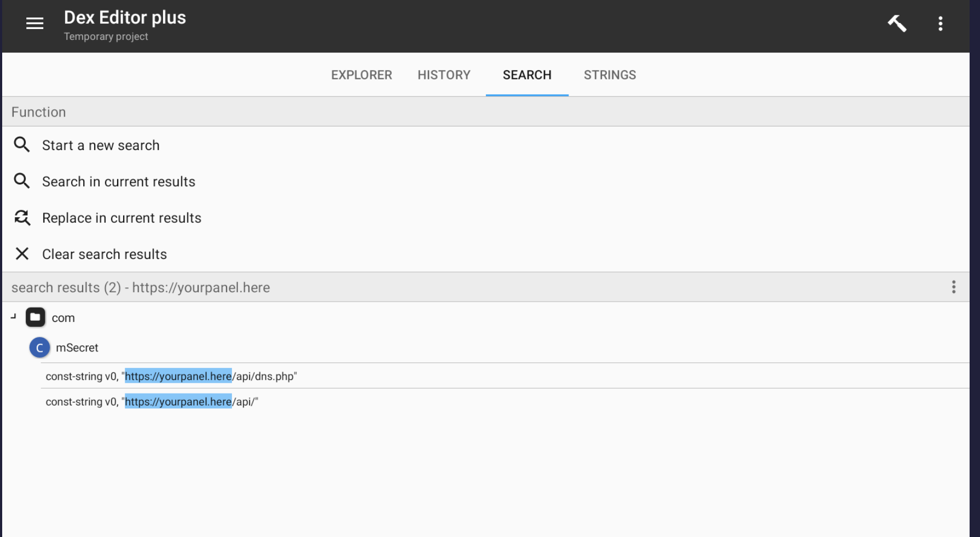Click the magnifier beside Start a new search
Image resolution: width=980 pixels, height=537 pixels.
pos(22,145)
